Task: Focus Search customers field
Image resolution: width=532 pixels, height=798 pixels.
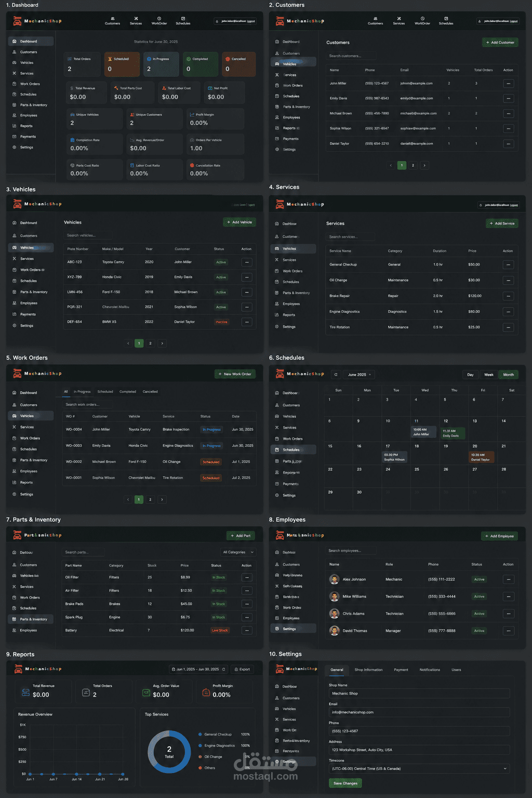Action: 351,56
